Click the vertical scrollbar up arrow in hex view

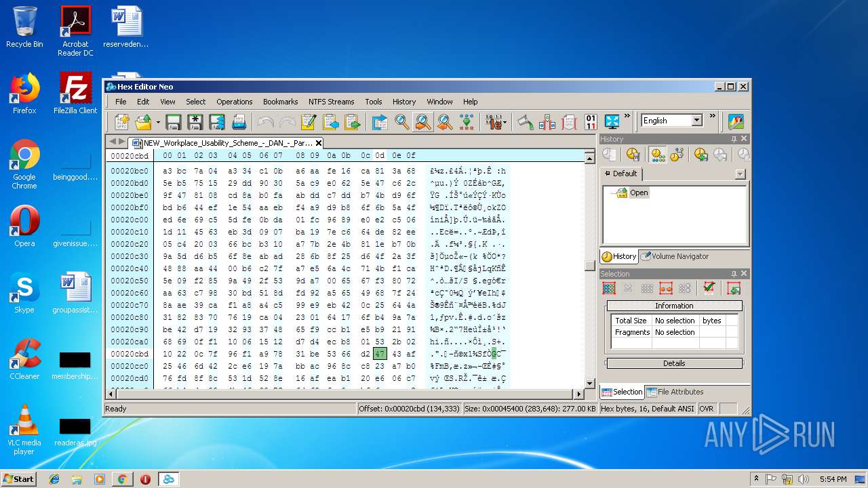589,159
